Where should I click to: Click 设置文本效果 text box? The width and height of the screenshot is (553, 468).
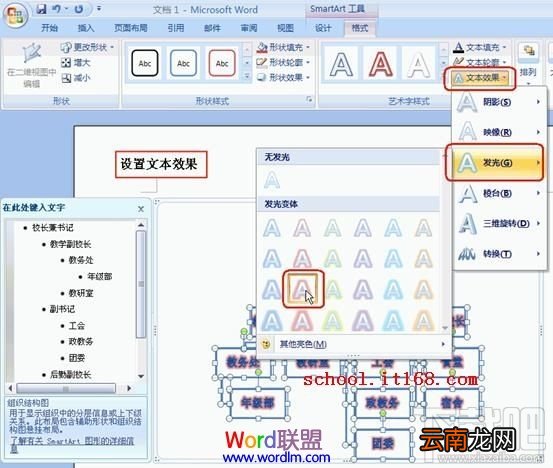161,164
